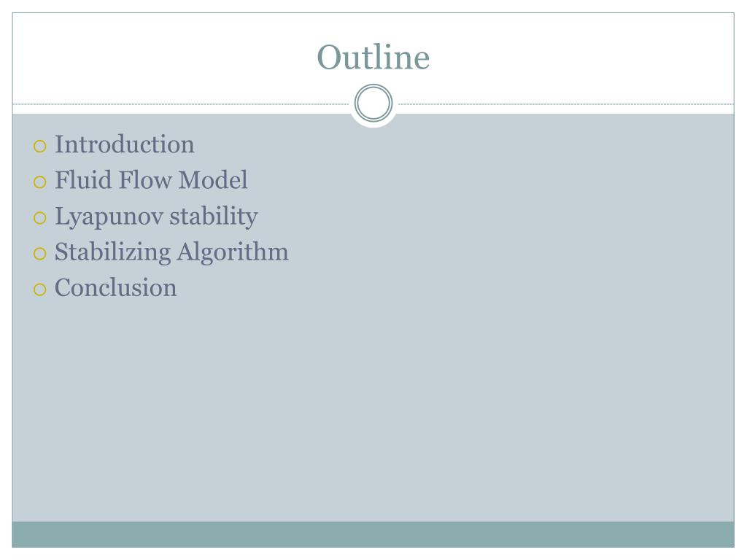Click the word Model in the second bullet
Screen dimensions: 747x560
point(213,180)
